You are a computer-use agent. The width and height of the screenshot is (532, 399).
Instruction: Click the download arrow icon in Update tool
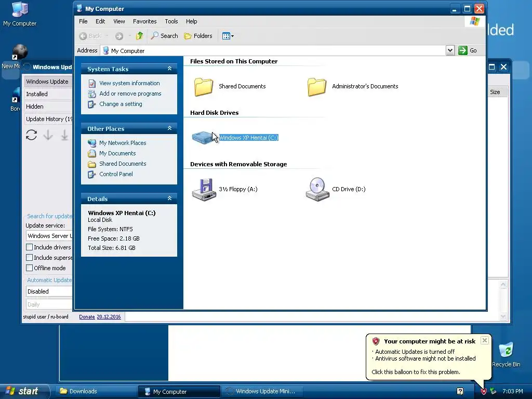(x=48, y=135)
